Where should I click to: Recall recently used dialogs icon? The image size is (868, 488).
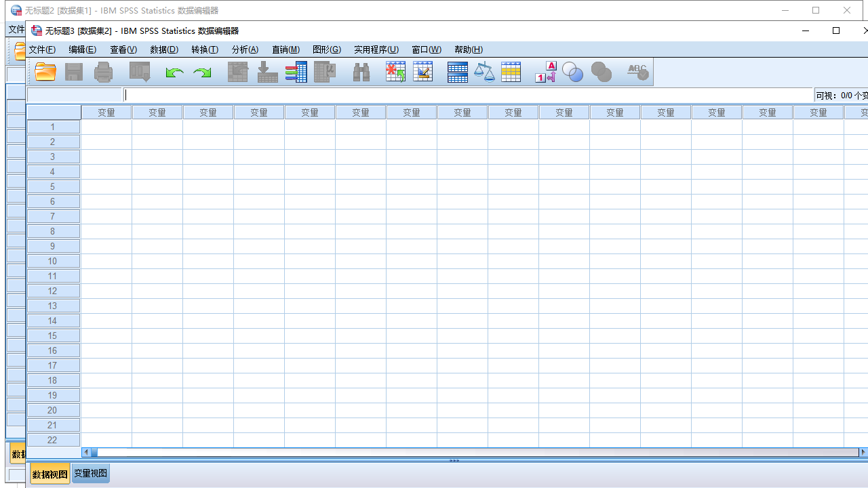140,72
